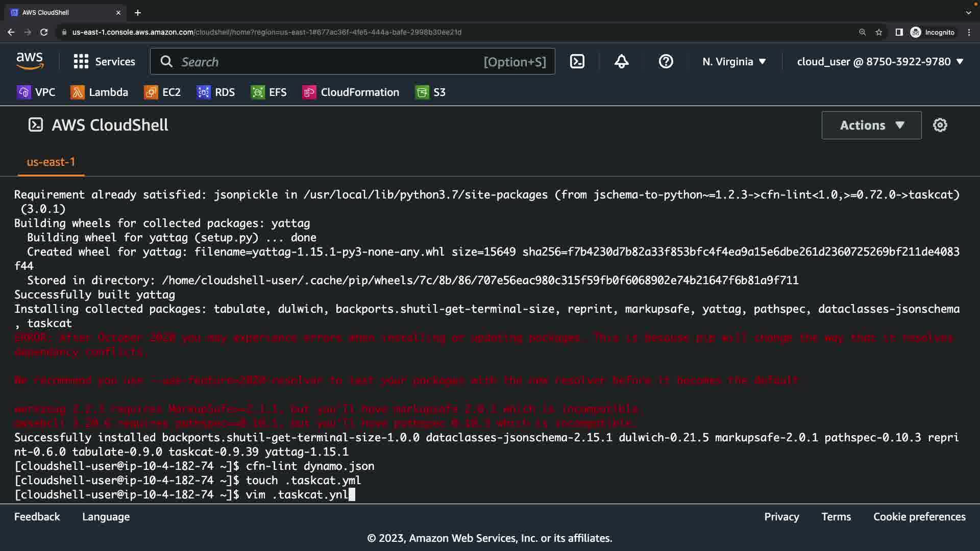Open EC2 service shortcut
Image resolution: width=980 pixels, height=551 pixels.
coord(163,92)
